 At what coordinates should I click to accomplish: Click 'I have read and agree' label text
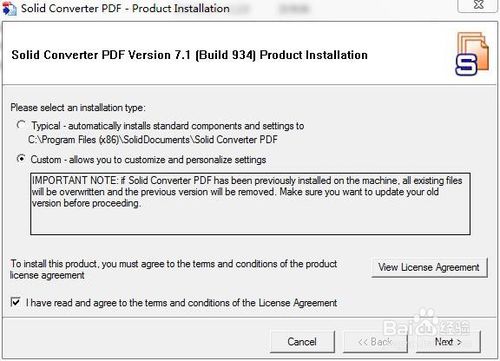181,303
